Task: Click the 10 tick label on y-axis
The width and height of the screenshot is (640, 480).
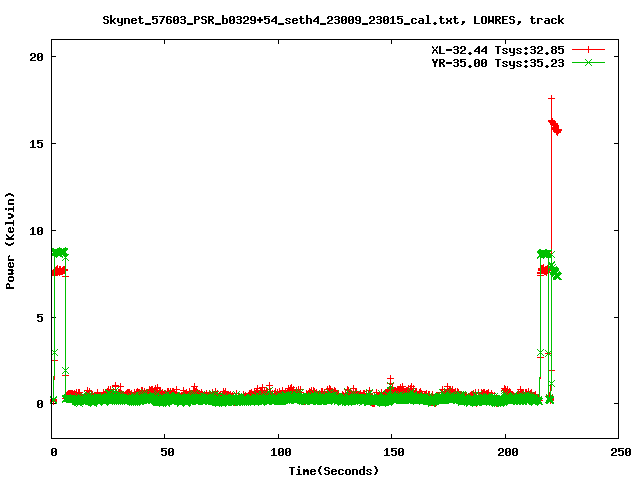Action: click(35, 230)
